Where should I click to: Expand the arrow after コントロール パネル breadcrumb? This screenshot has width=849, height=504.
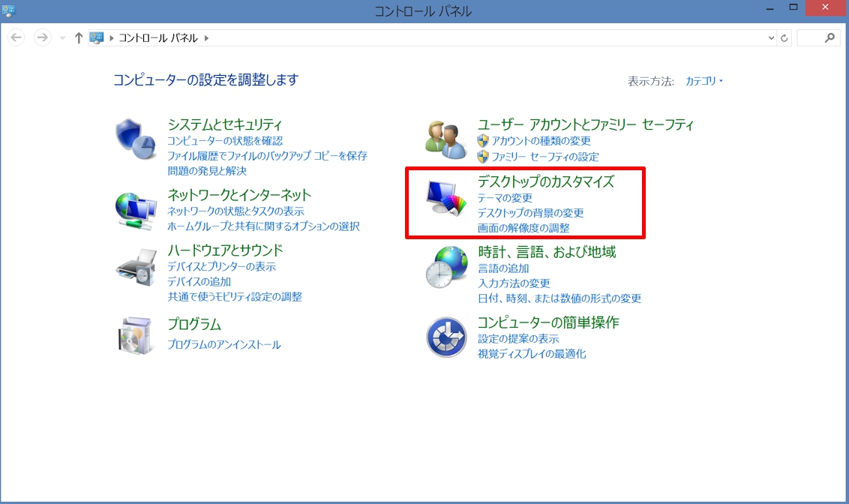[x=206, y=38]
